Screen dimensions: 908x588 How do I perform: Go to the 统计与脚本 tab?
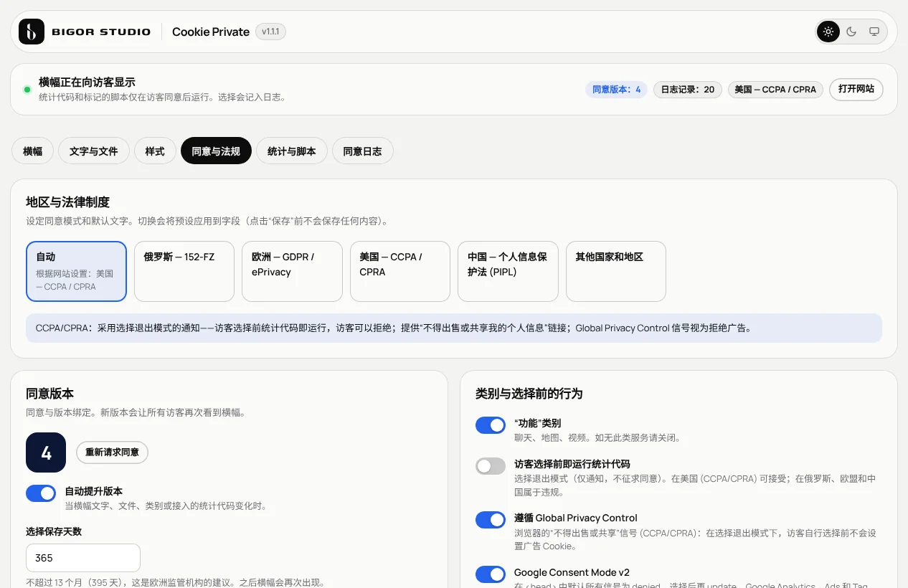tap(292, 151)
